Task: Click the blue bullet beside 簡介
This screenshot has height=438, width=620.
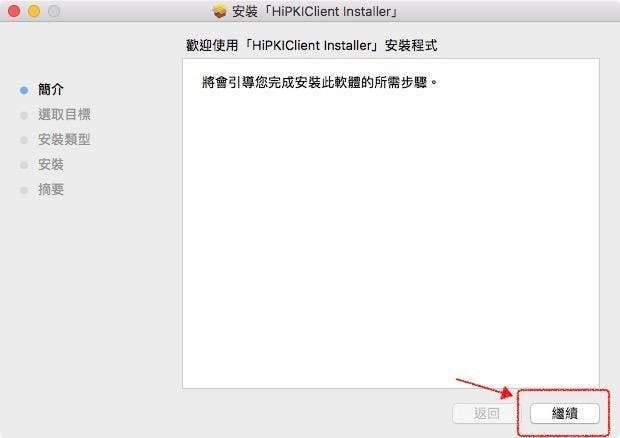Action: [x=24, y=90]
